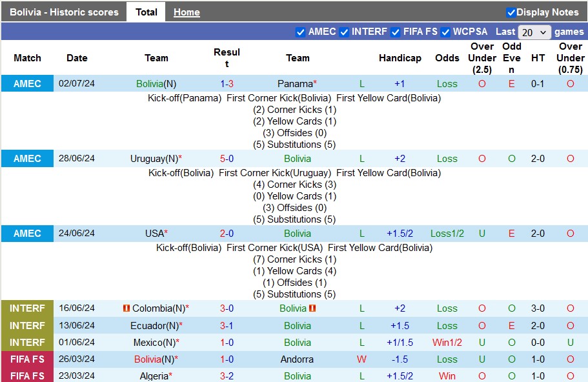Viewport: 588px width, 382px height.
Task: Open the Algeria team link
Action: [x=155, y=376]
